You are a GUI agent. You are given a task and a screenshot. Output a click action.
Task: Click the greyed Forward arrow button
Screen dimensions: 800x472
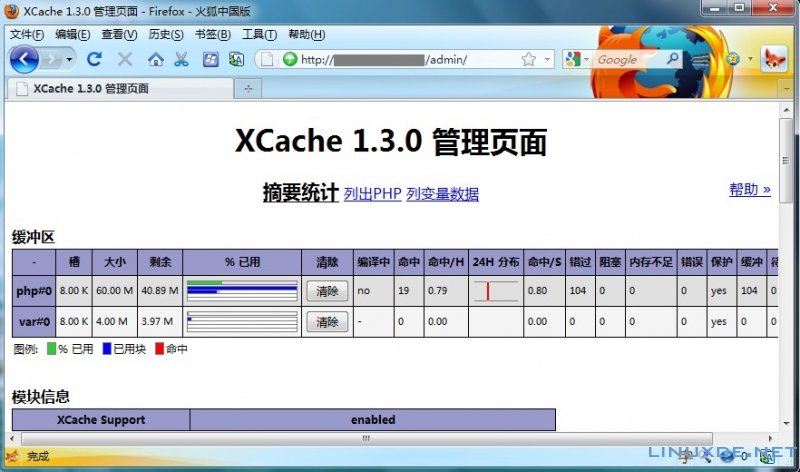[x=51, y=59]
